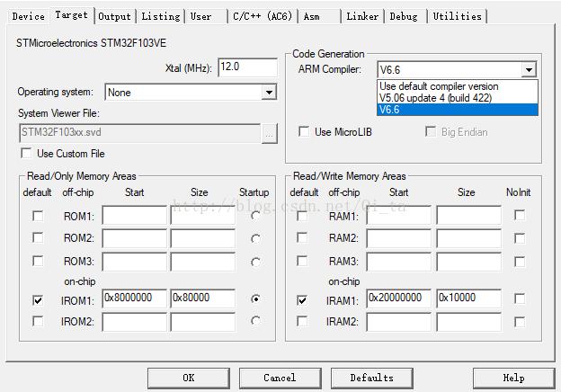Open the C/C++ (AC6) tab
The image size is (561, 392).
(263, 16)
